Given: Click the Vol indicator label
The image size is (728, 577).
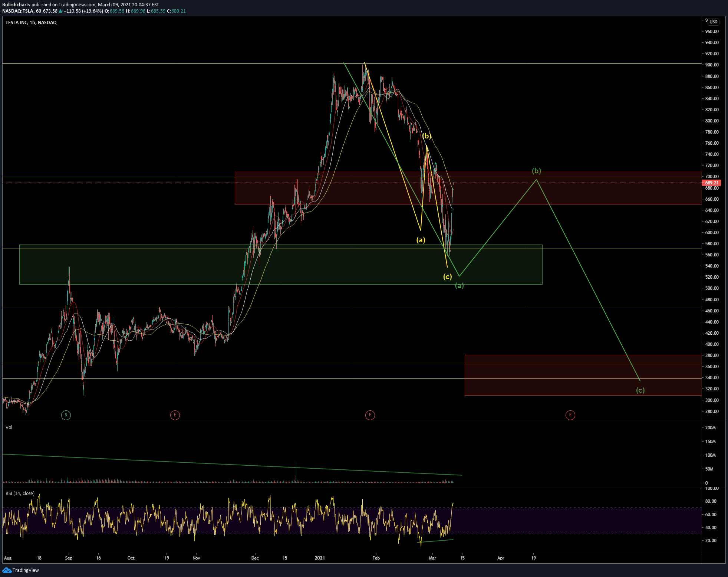Looking at the screenshot, I should (x=9, y=427).
